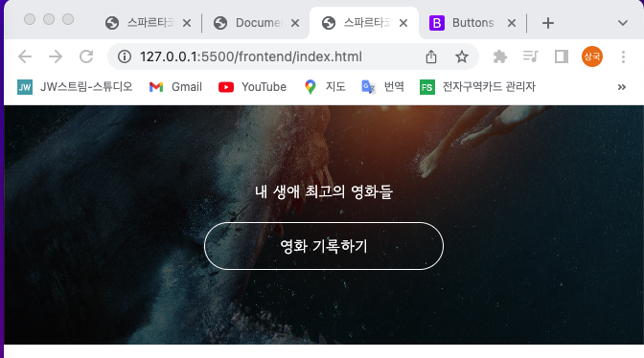Share this page icon
Screen dimensions: 644x358
point(431,56)
